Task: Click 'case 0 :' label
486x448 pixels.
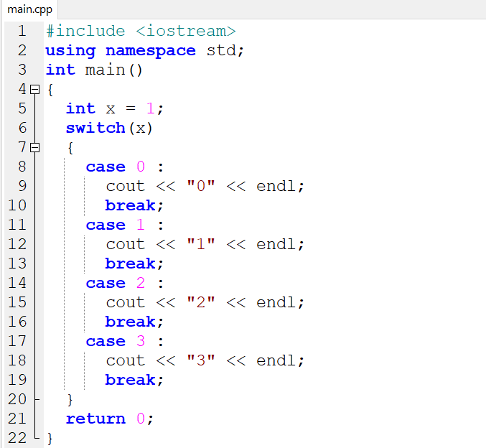Action: (125, 167)
